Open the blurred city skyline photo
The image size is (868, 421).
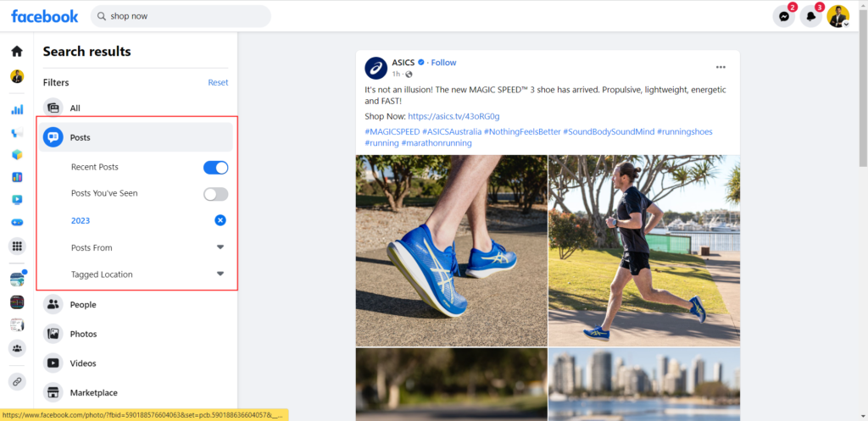(644, 385)
